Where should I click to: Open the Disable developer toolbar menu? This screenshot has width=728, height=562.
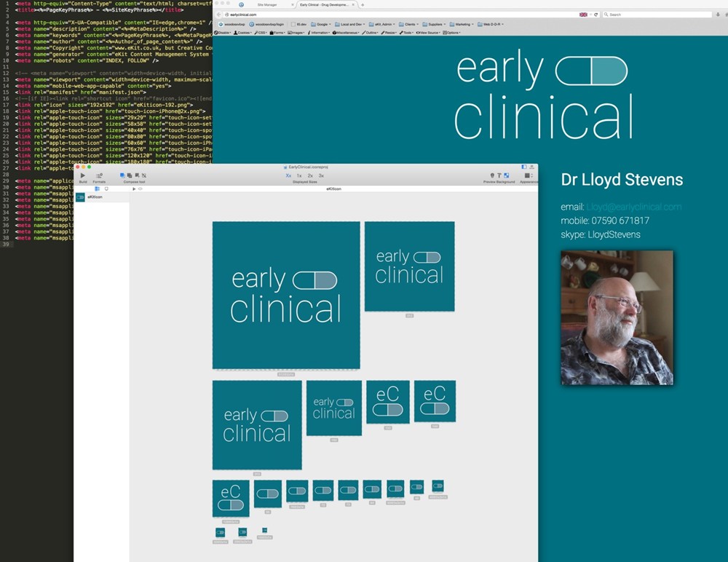[x=222, y=33]
